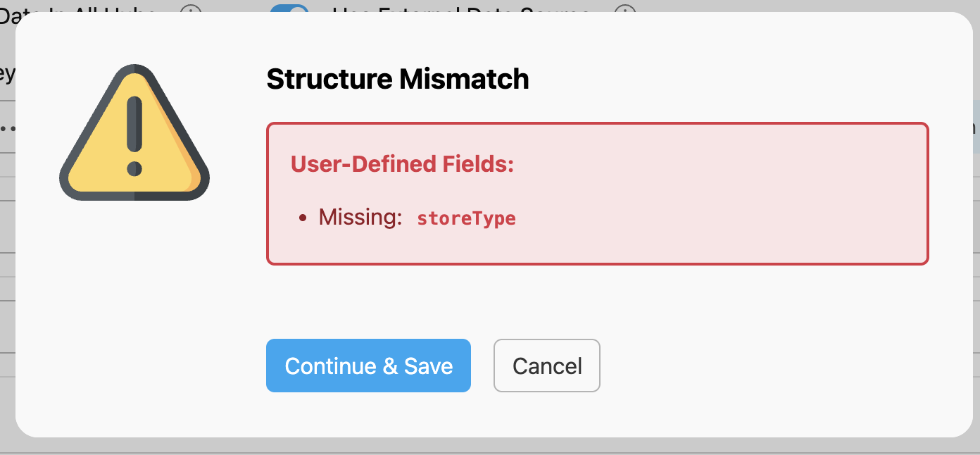980x455 pixels.
Task: Click the Structure Mismatch dialog title
Action: pyautogui.click(x=397, y=79)
